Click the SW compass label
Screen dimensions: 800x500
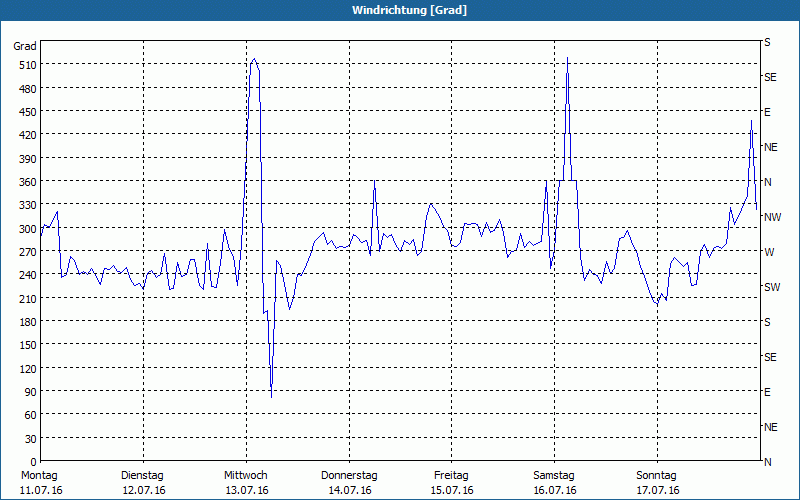tap(772, 287)
